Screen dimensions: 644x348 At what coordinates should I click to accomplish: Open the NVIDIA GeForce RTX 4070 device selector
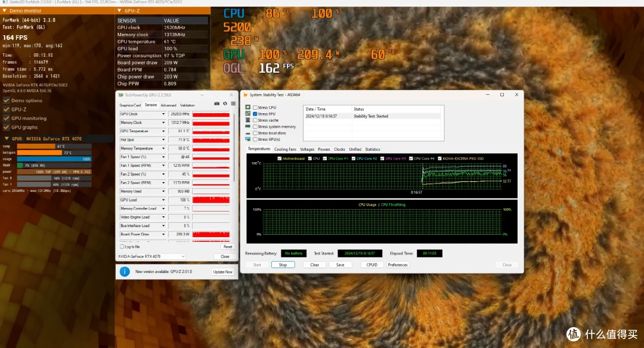[151, 256]
